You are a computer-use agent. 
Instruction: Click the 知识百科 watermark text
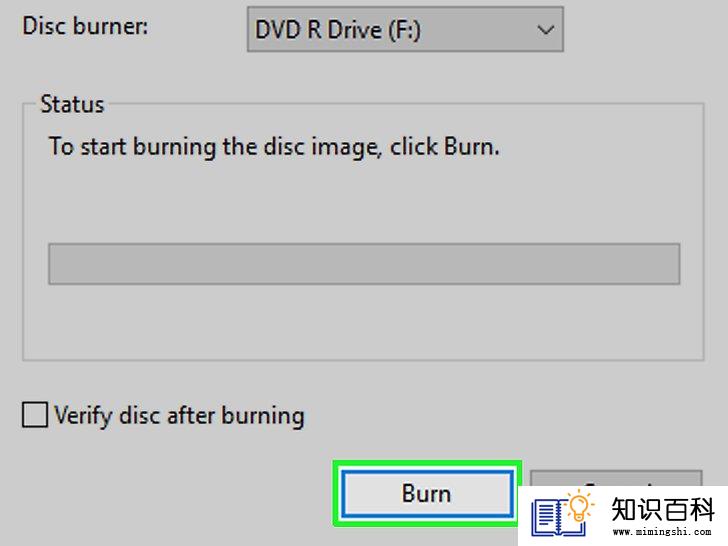663,509
